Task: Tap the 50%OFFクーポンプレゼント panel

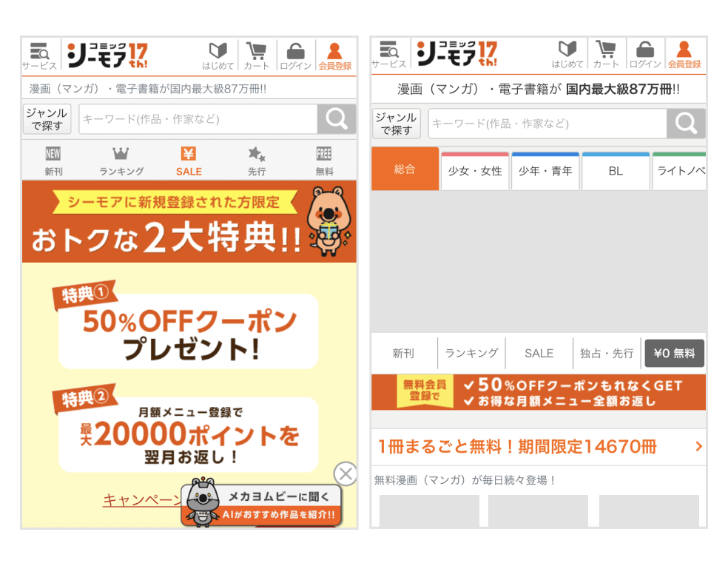Action: pyautogui.click(x=189, y=331)
